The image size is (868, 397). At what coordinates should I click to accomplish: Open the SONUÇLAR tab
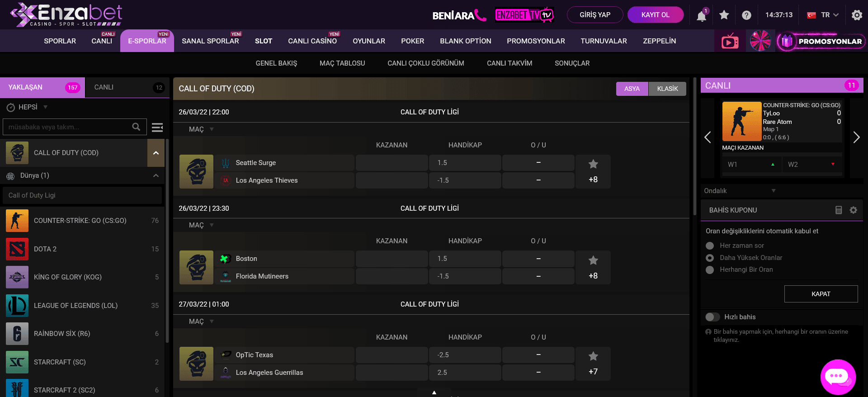[x=572, y=63]
